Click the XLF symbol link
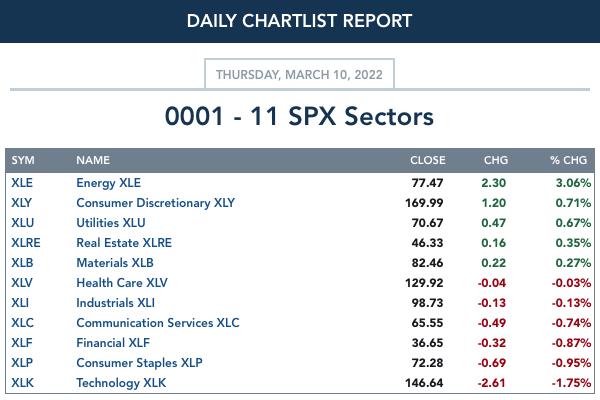Screen dimensions: 600x400 21,343
